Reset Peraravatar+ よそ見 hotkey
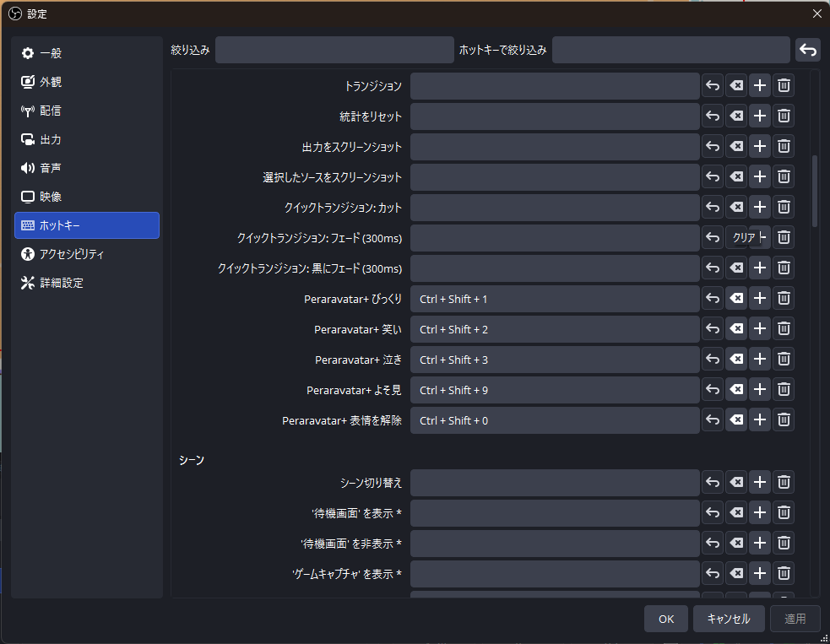 [713, 389]
